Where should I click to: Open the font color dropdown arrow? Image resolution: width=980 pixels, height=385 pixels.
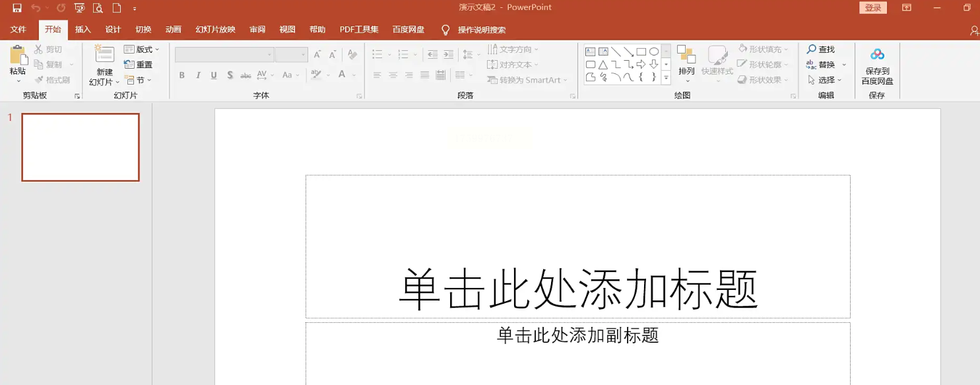pyautogui.click(x=354, y=75)
